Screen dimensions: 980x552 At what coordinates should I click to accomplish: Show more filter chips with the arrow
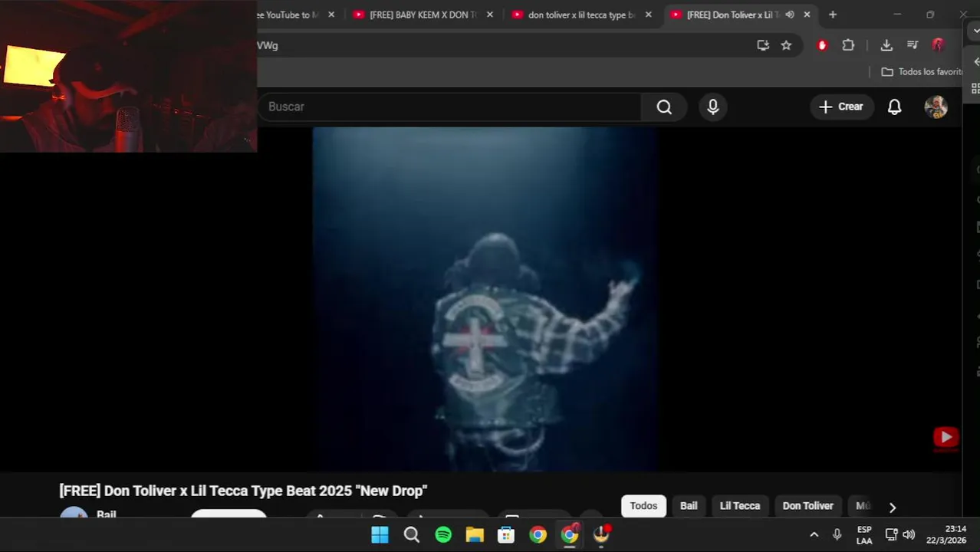(x=892, y=508)
